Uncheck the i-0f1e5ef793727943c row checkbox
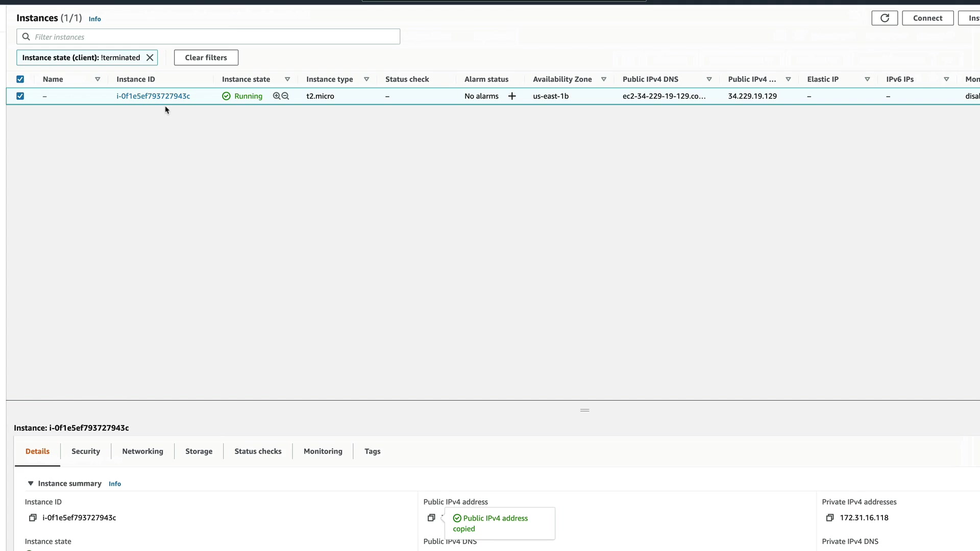 pos(20,96)
